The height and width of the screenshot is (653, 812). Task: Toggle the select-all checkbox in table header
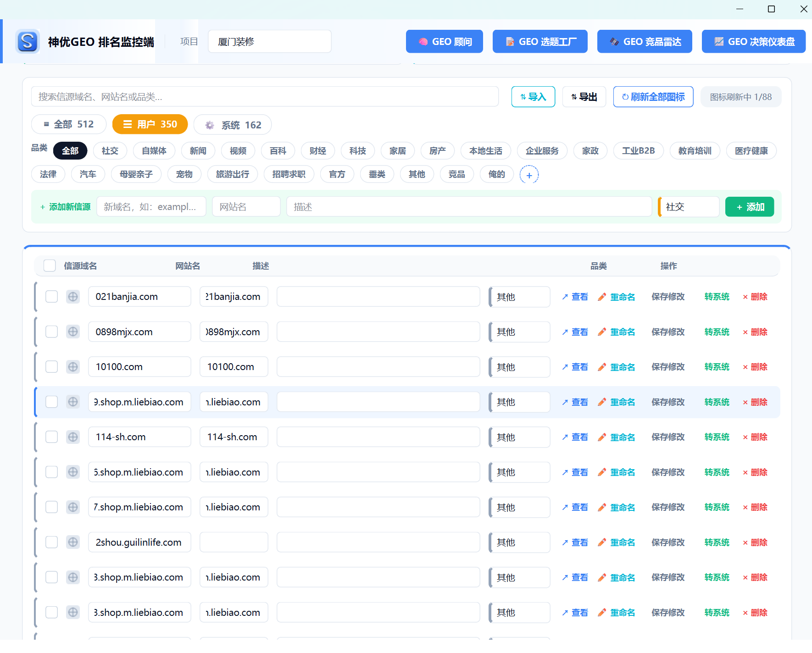[x=50, y=266]
